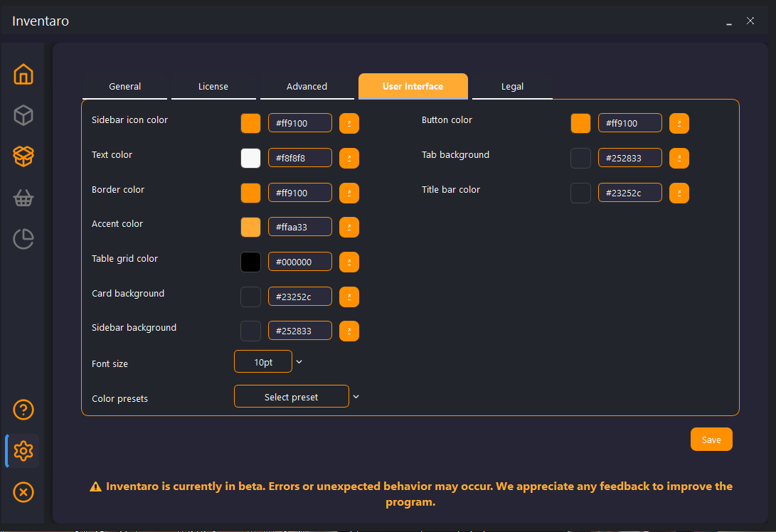Viewport: 776px width, 532px height.
Task: Click the 'Title bar color' label
Action: (451, 189)
